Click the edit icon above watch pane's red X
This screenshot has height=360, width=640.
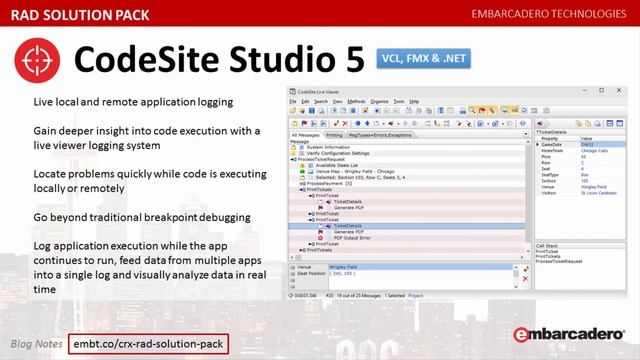(526, 269)
